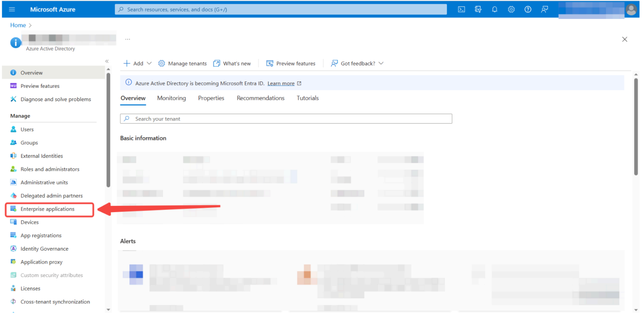Open Overview in the sidebar
644x325 pixels.
click(53, 73)
